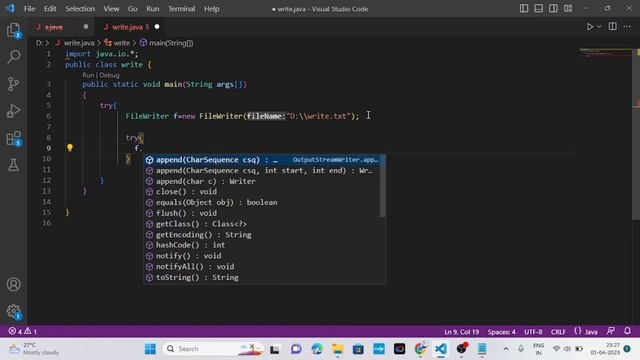Select append(char c) : Writer suggestion
640x360 pixels.
[x=264, y=181]
